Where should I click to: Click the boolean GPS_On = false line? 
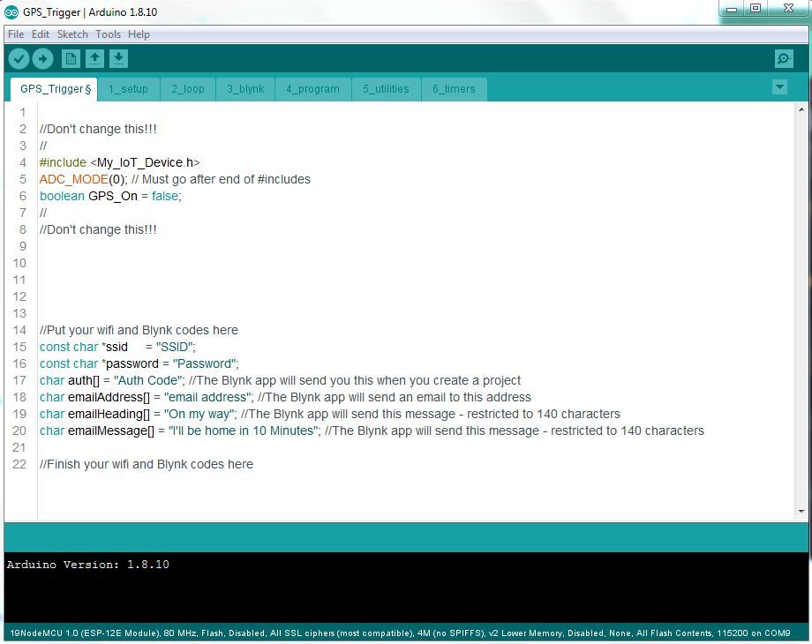tap(110, 196)
